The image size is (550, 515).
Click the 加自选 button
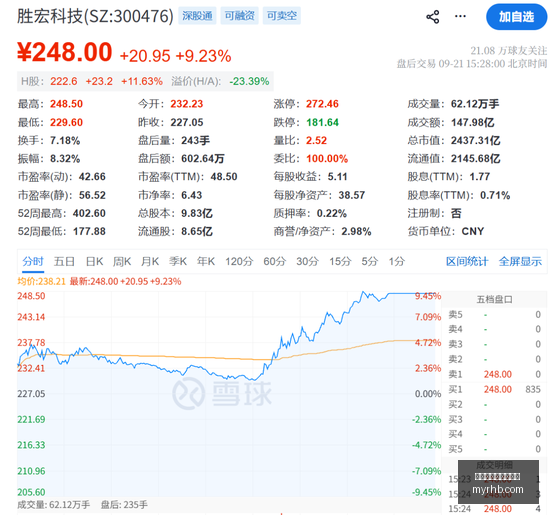coord(516,16)
